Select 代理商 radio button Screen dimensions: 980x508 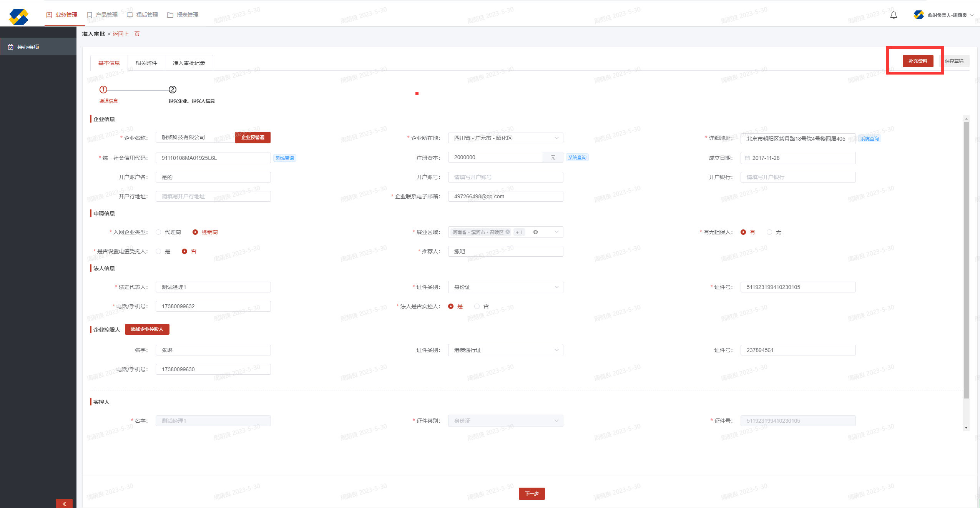tap(158, 232)
